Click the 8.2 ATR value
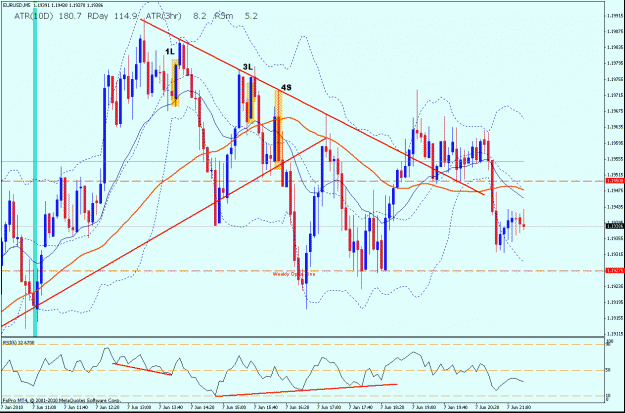This screenshot has height=413, width=625. 200,17
